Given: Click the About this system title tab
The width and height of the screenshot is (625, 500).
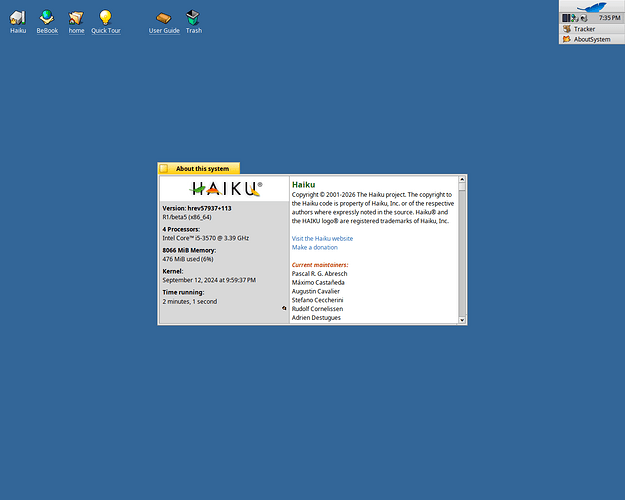Looking at the screenshot, I should 202,169.
